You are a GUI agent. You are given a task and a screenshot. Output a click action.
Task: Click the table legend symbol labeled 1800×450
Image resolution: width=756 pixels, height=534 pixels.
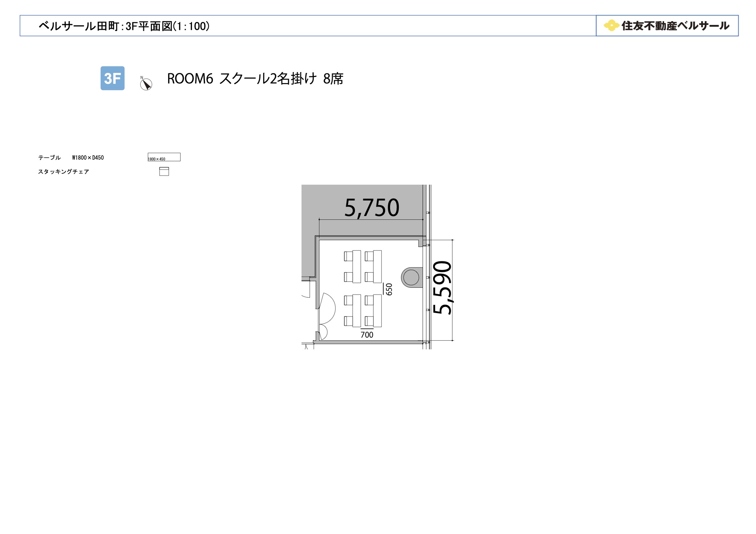[164, 157]
